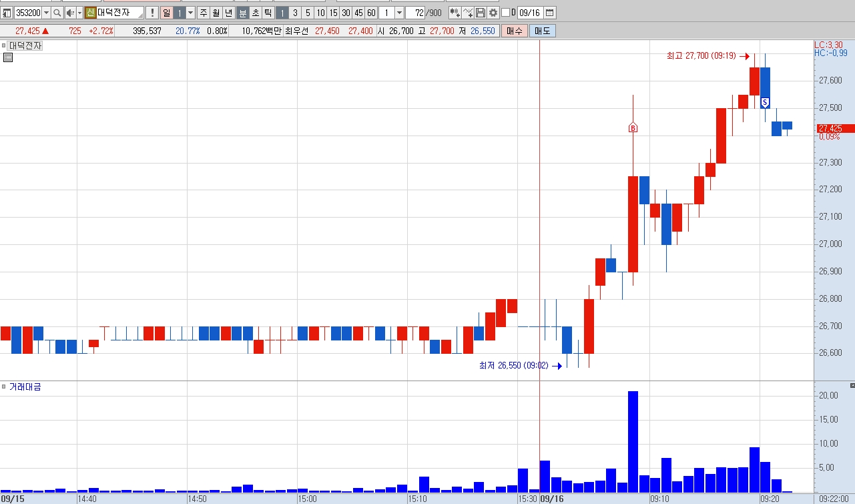Expand the custom interval dropdown after 60
The height and width of the screenshot is (504, 855).
[399, 13]
